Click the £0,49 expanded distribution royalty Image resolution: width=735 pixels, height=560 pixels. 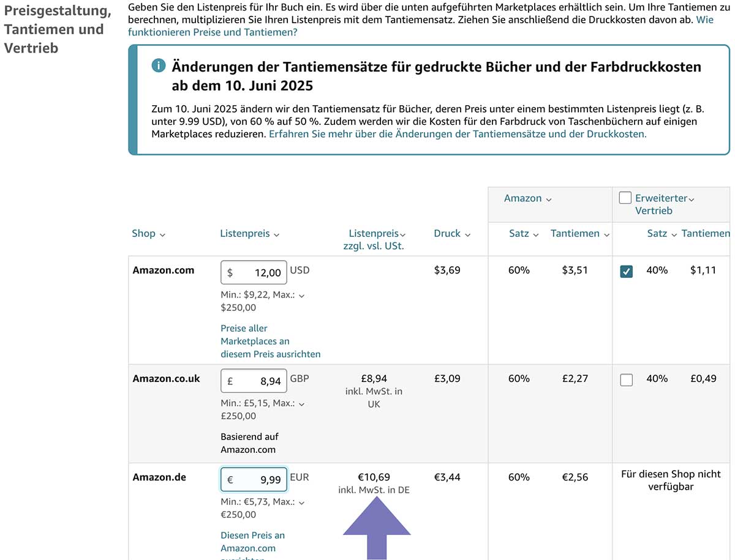pyautogui.click(x=703, y=378)
